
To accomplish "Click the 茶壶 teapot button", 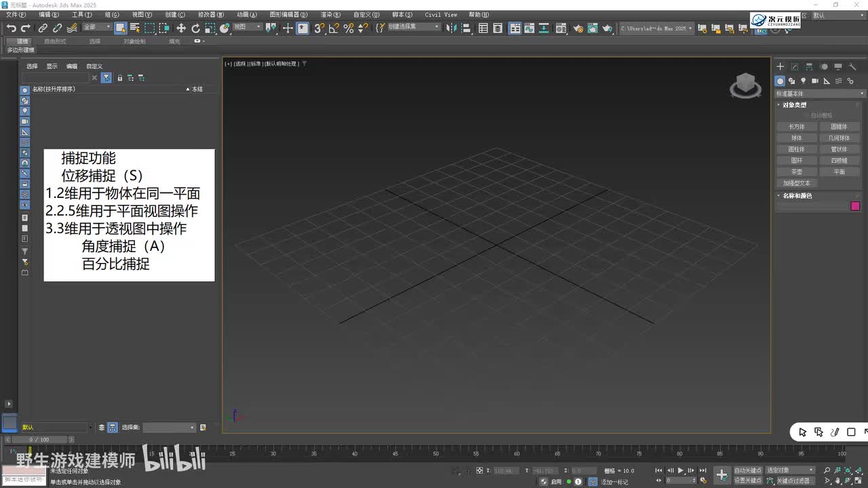I will click(797, 172).
